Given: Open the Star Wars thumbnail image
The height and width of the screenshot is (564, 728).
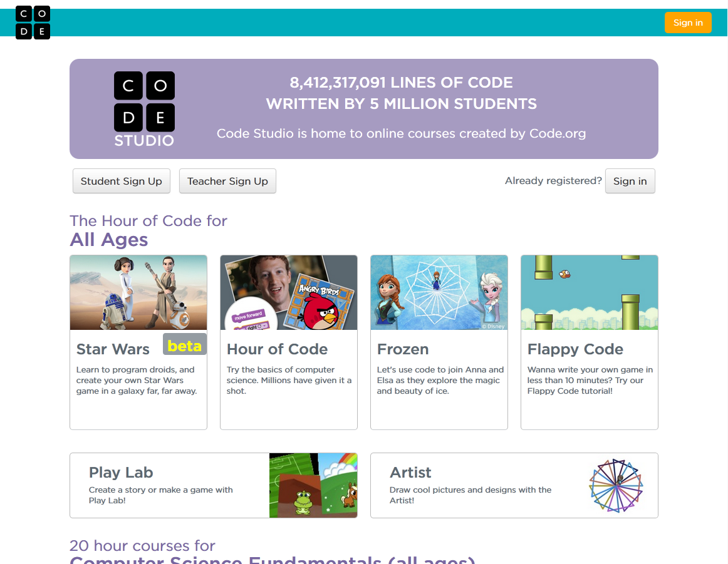Looking at the screenshot, I should coord(138,293).
